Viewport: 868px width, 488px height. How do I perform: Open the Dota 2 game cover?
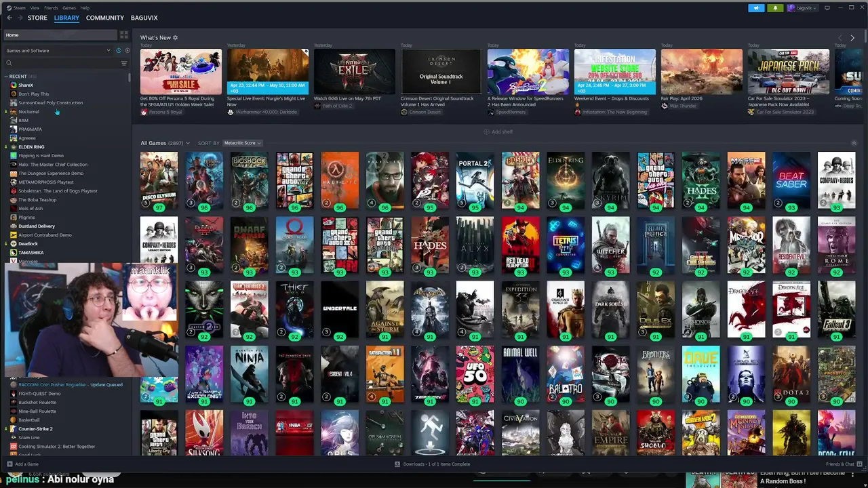point(791,374)
